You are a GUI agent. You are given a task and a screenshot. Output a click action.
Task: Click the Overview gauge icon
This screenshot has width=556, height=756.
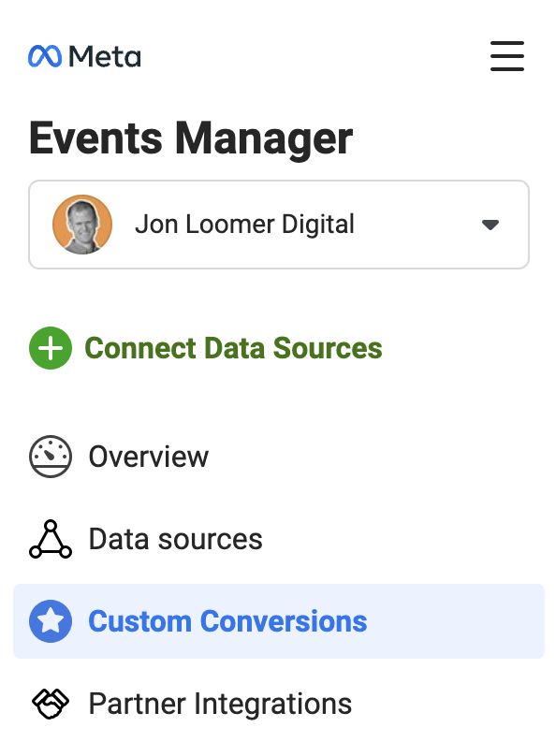51,457
